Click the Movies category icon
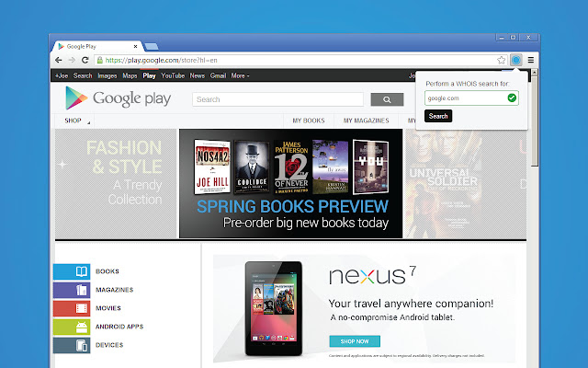 (72, 308)
